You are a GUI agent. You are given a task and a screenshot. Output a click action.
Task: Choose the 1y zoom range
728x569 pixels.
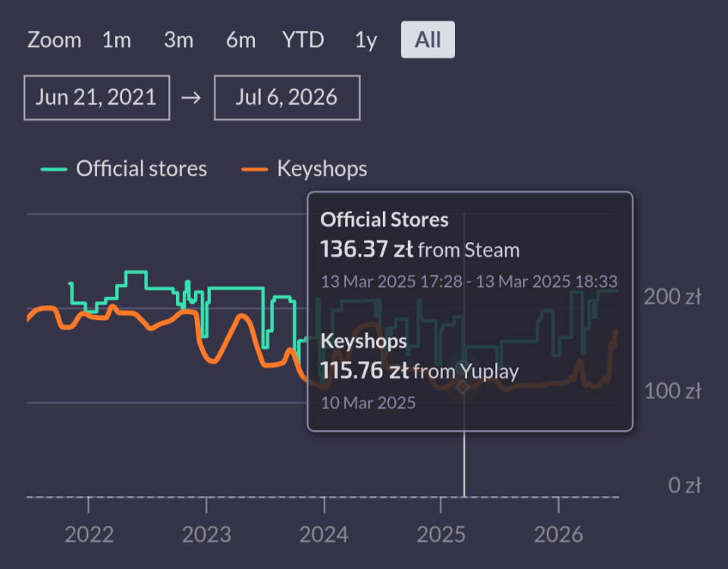click(366, 40)
